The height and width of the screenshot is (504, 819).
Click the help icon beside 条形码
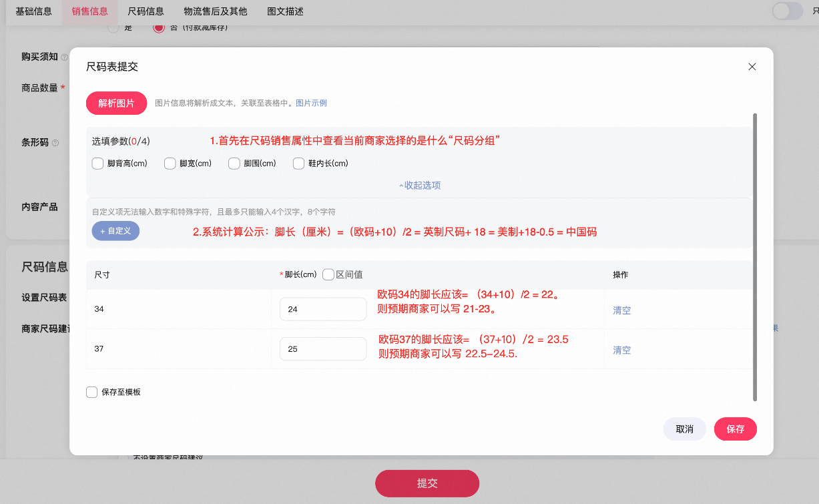pyautogui.click(x=55, y=143)
